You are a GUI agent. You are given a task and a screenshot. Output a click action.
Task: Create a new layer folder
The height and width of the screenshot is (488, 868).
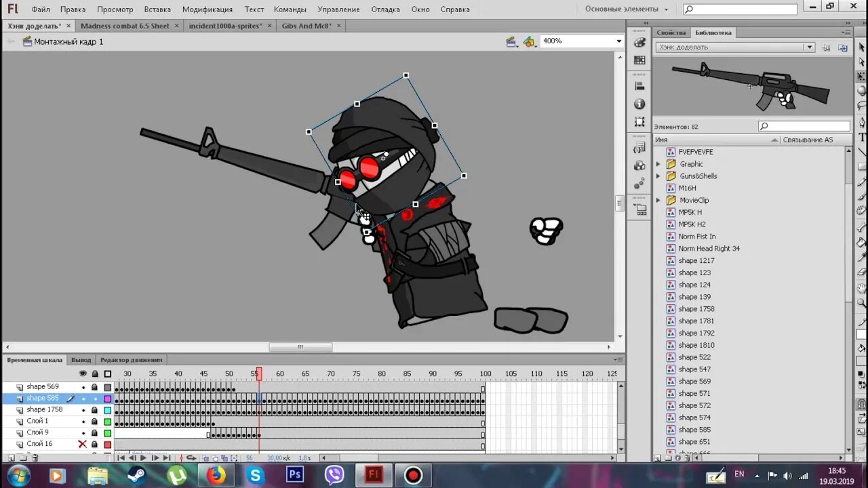(23, 458)
